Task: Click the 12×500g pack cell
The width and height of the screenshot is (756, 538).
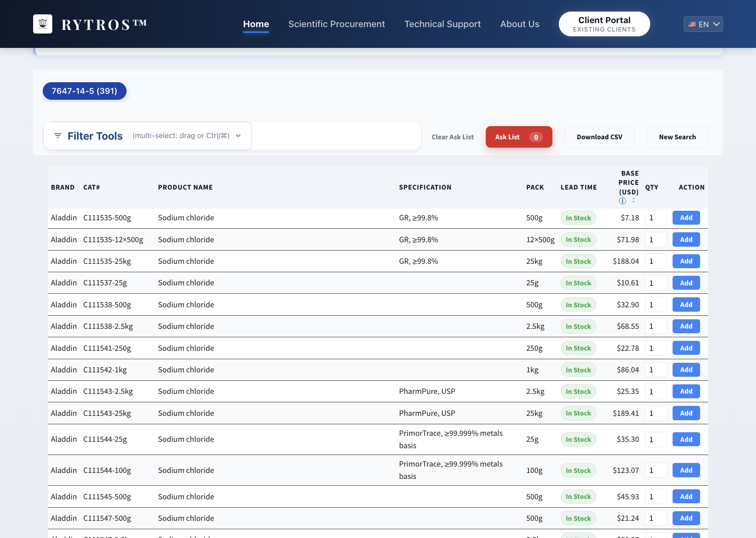Action: (x=540, y=239)
